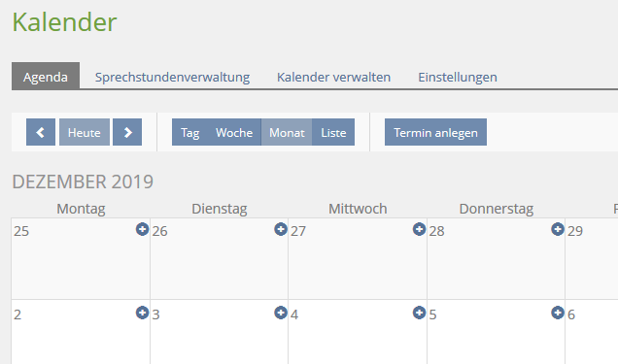Click Termin anlegen button

coord(435,132)
